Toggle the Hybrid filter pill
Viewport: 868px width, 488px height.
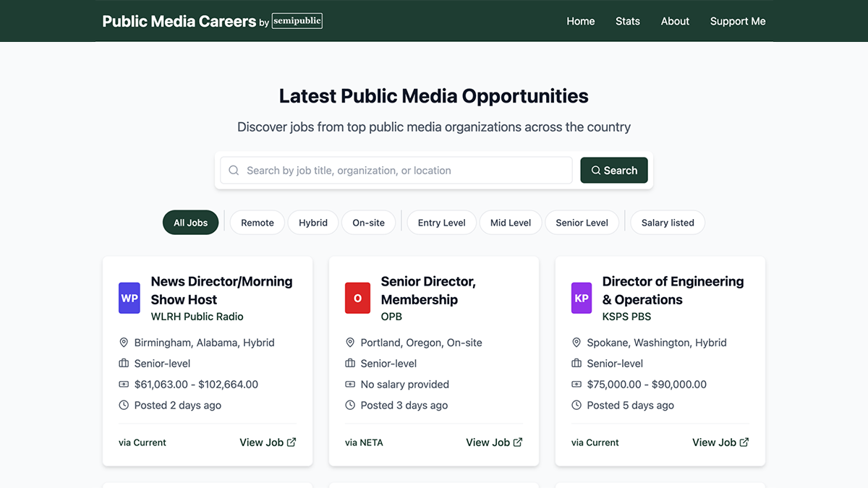pos(312,222)
